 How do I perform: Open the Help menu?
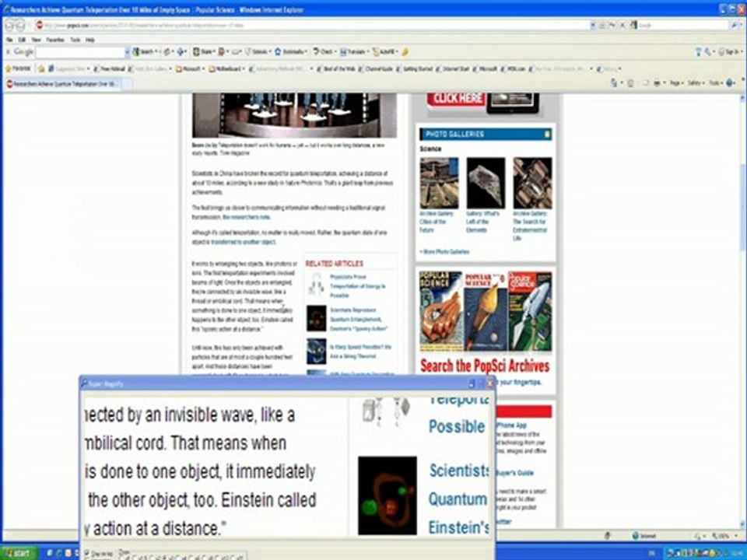coord(90,40)
